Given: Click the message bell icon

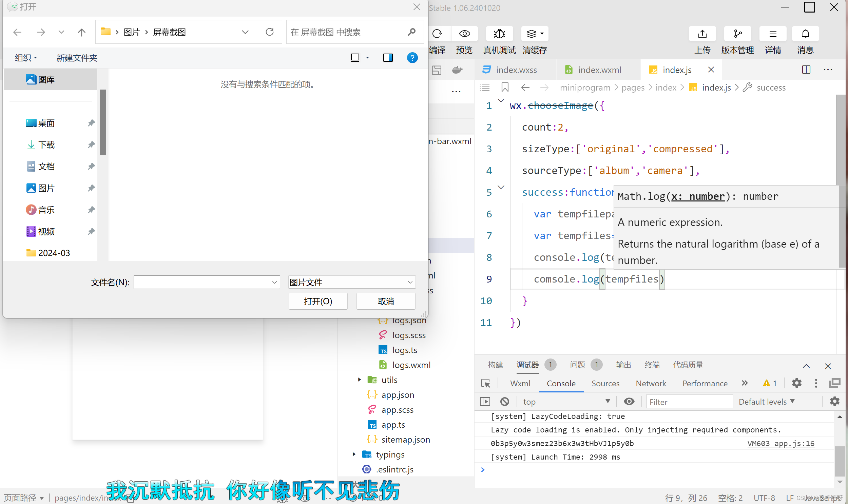Looking at the screenshot, I should 805,34.
